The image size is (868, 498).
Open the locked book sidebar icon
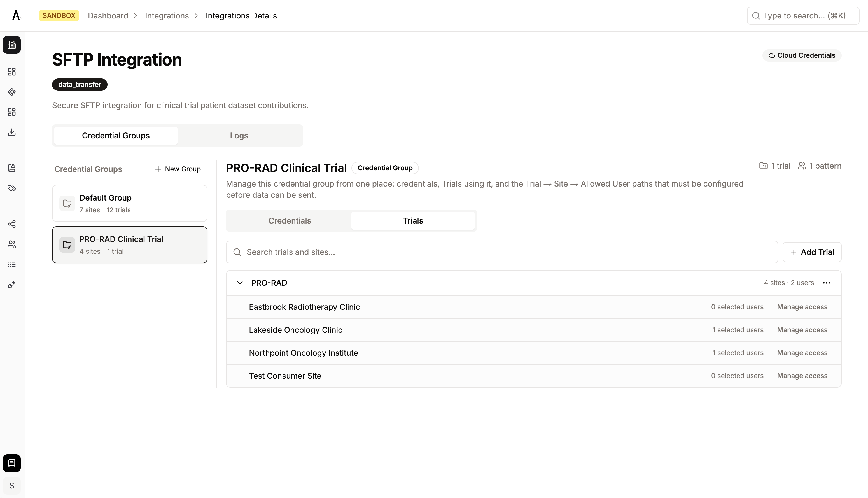(12, 168)
